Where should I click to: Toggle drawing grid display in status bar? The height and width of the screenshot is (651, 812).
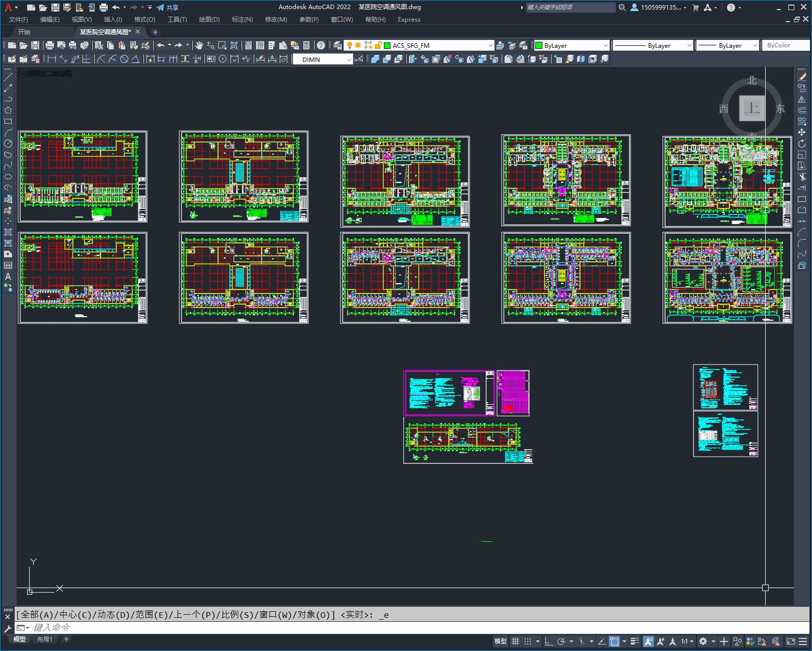tap(515, 641)
